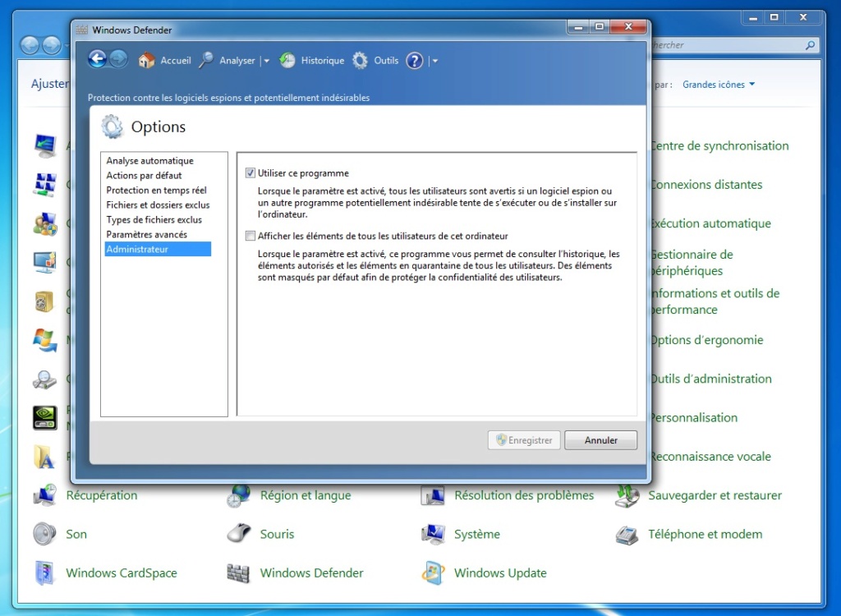Screen dimensions: 841x616
Task: Expand the Analyser scan options arrow
Action: coord(267,61)
